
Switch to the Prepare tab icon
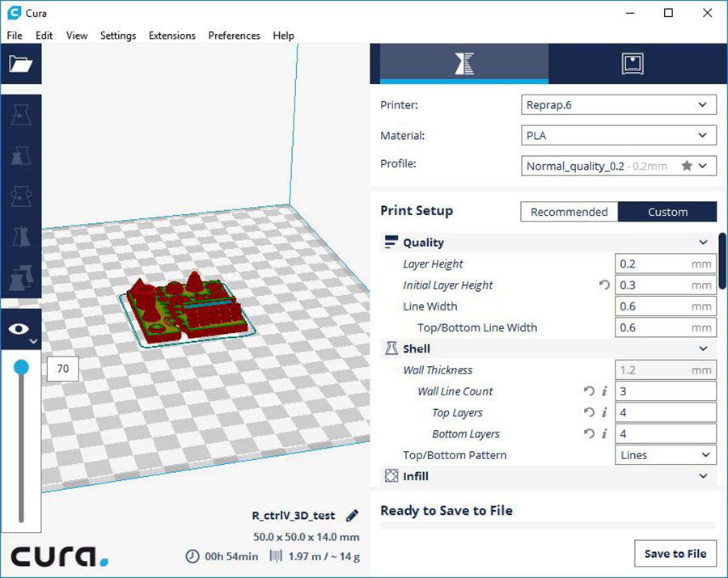pyautogui.click(x=463, y=64)
